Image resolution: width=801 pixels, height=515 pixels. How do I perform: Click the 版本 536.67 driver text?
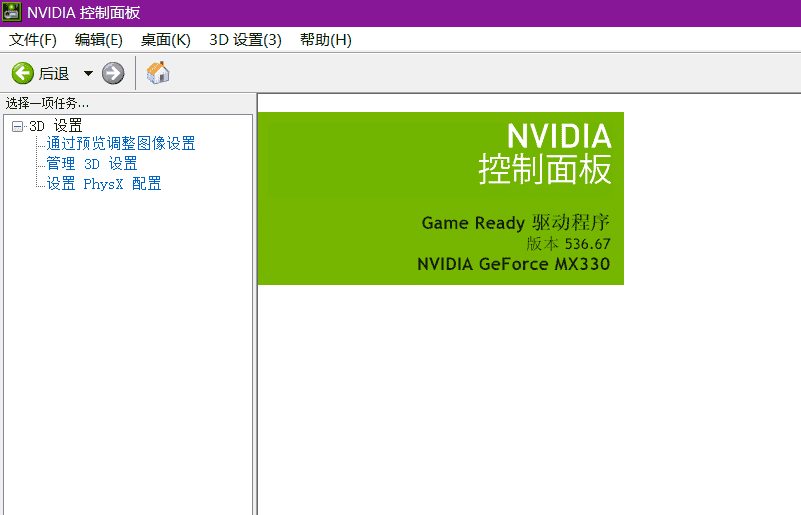[x=568, y=244]
